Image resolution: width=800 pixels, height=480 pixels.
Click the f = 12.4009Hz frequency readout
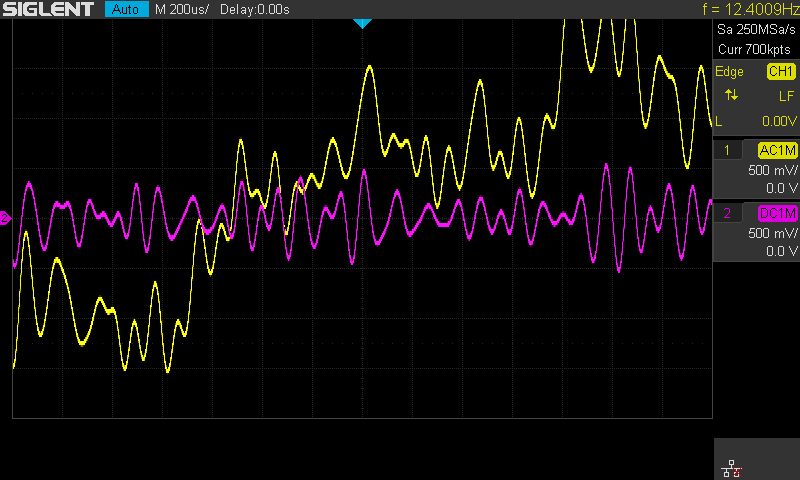pos(751,9)
